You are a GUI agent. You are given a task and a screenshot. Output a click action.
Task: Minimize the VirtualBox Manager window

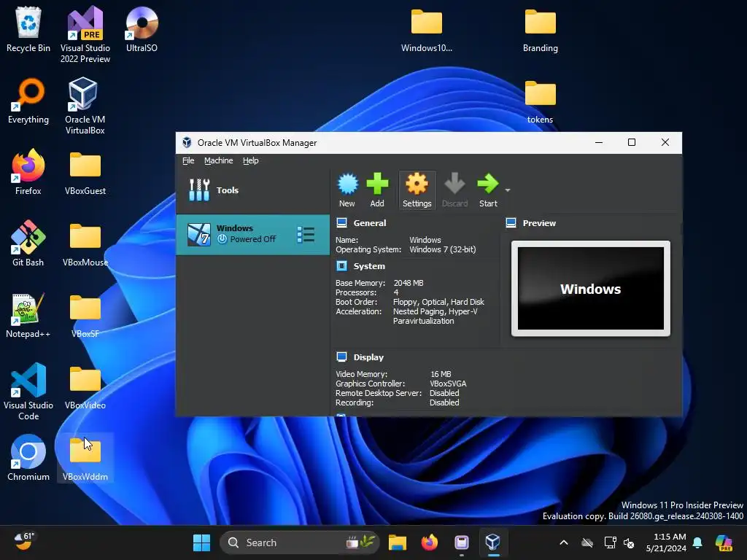(599, 142)
